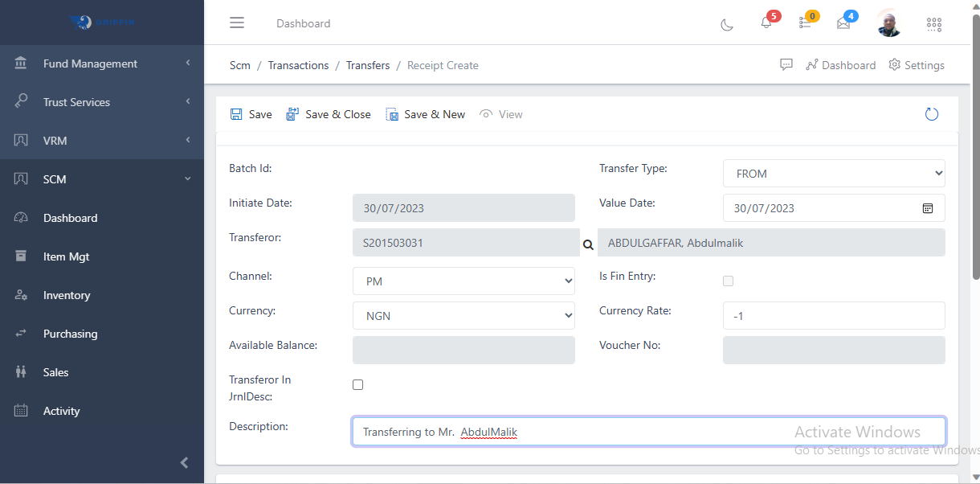The height and width of the screenshot is (484, 980).
Task: Open the apps grid icon
Action: (x=934, y=24)
